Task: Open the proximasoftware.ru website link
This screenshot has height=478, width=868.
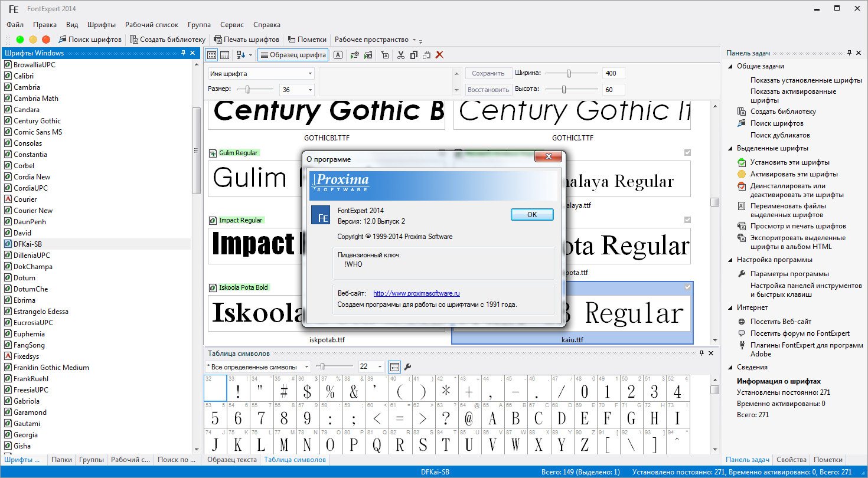Action: point(416,293)
